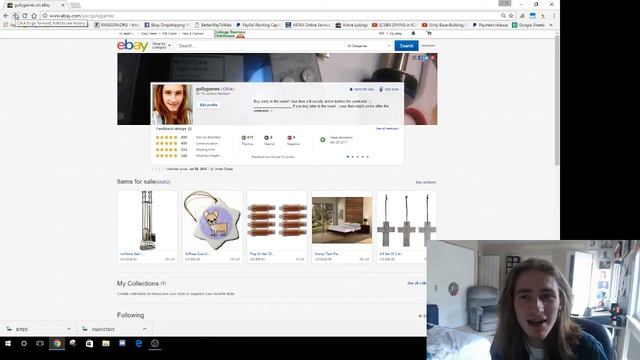The width and height of the screenshot is (640, 360).
Task: Open Ebay Dropshipping Facebook bookmark
Action: pos(167,25)
